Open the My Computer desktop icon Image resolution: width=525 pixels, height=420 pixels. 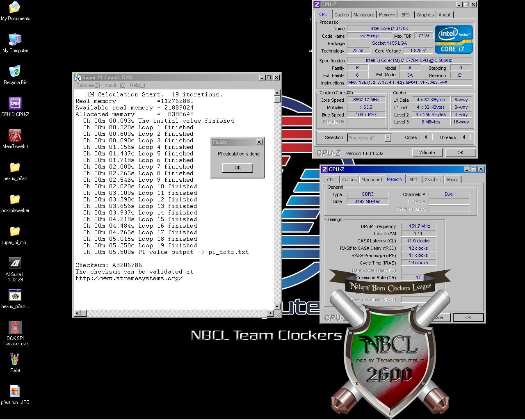point(15,43)
